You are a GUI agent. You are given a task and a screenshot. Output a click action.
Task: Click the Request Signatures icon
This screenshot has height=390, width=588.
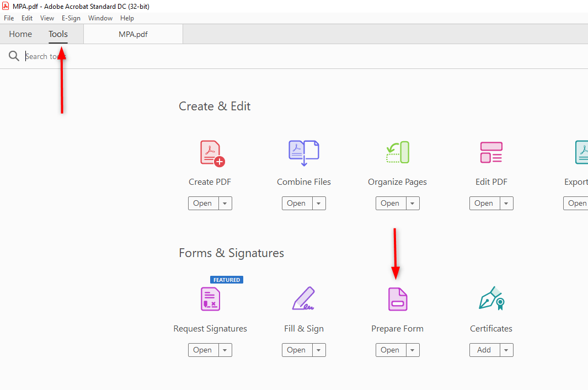pos(210,299)
